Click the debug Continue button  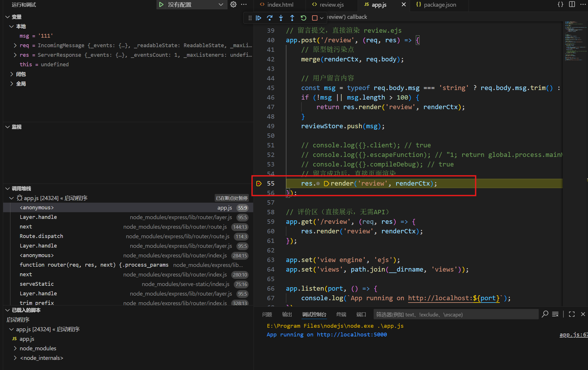coord(258,18)
